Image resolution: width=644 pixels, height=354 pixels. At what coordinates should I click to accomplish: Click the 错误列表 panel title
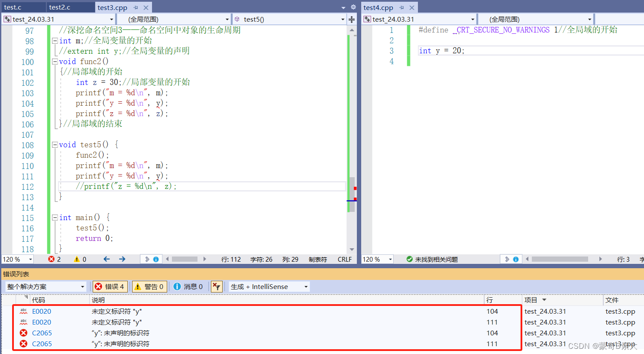coord(16,274)
